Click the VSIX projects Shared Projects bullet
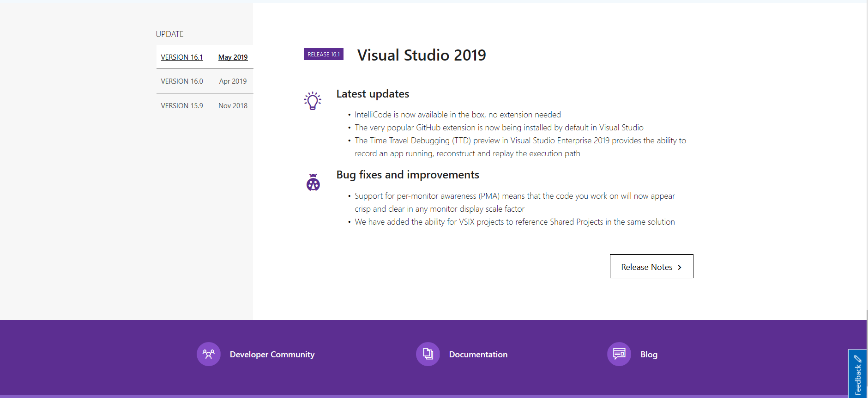 515,222
